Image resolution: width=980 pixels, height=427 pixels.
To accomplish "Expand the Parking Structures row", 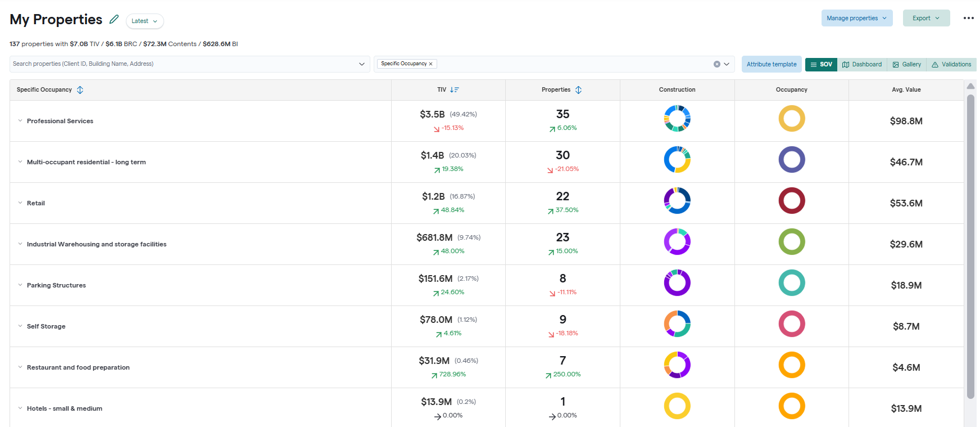I will pos(20,285).
